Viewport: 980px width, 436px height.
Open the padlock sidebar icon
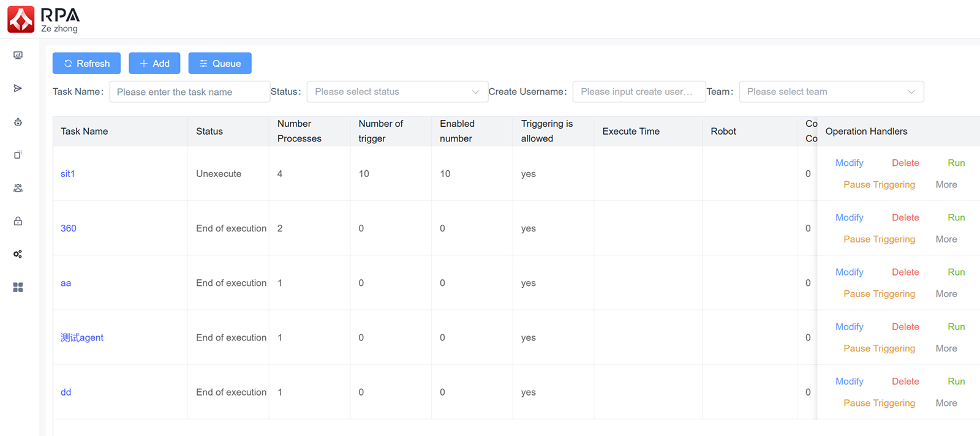(x=18, y=221)
